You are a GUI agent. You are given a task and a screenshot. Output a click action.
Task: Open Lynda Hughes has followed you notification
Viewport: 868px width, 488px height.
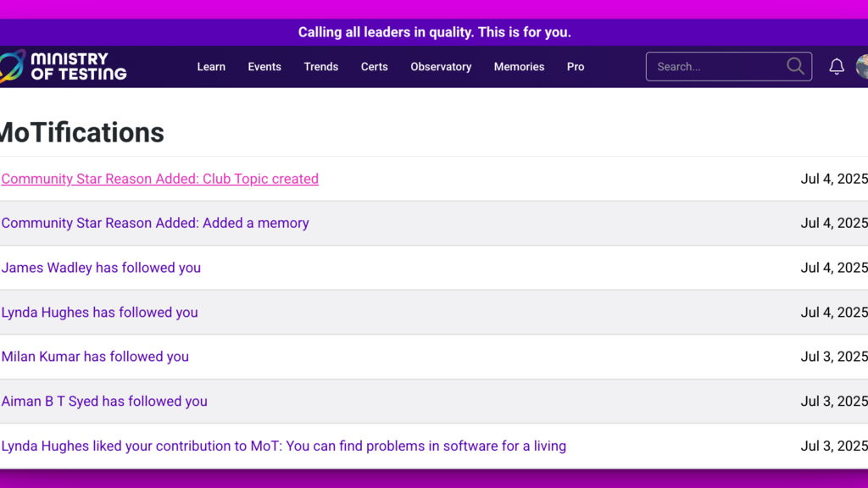(x=99, y=313)
